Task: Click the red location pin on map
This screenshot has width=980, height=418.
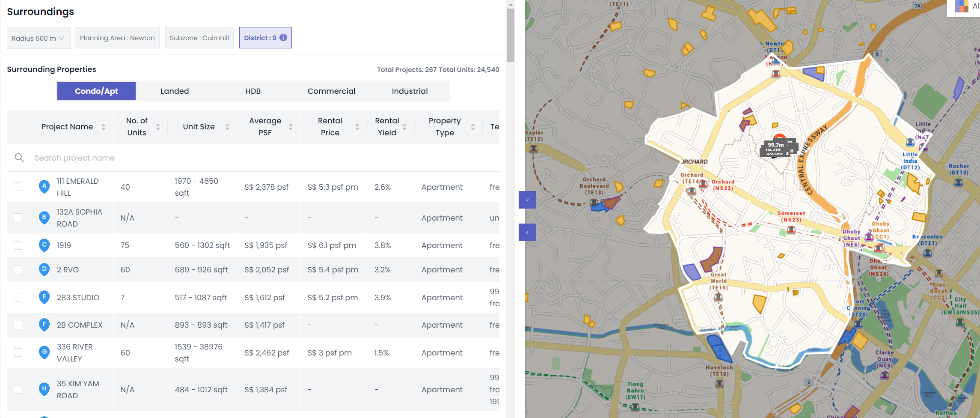Action: point(779,138)
